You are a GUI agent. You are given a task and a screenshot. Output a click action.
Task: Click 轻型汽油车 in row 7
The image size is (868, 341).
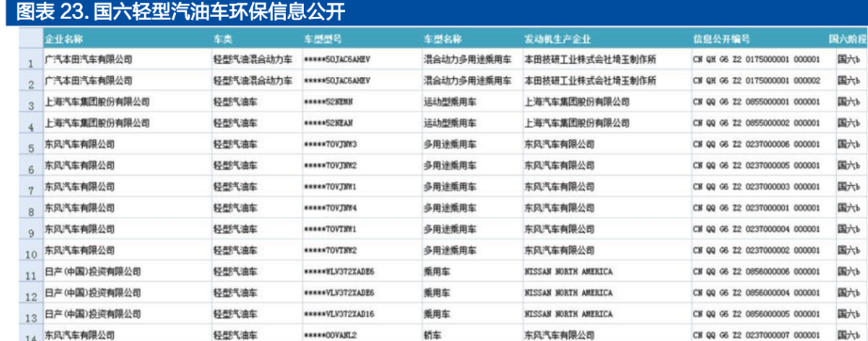click(x=235, y=187)
